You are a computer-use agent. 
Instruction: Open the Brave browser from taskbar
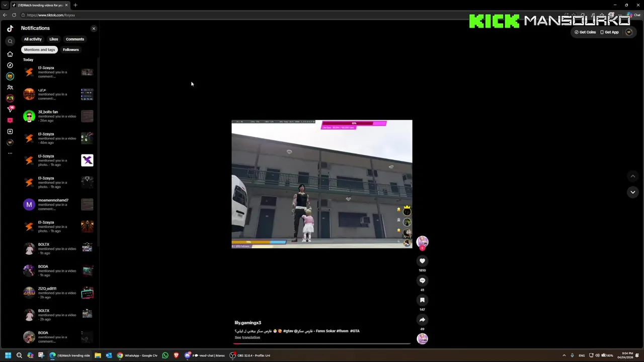pyautogui.click(x=176, y=355)
